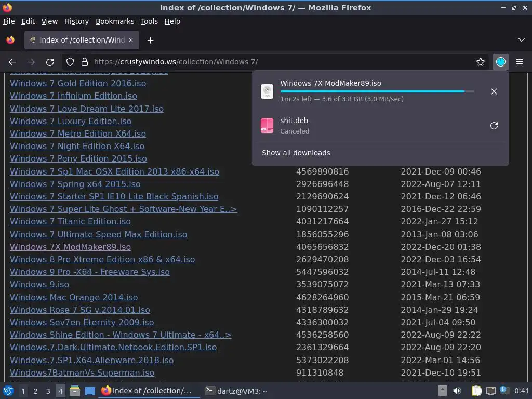Open the Lubuntu start menu
The height and width of the screenshot is (399, 532).
[8, 391]
